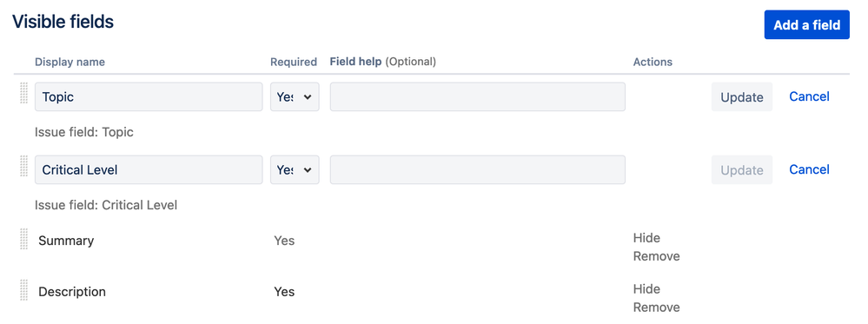Click the drag handle beside Critical Level
The image size is (868, 324).
coord(23,166)
